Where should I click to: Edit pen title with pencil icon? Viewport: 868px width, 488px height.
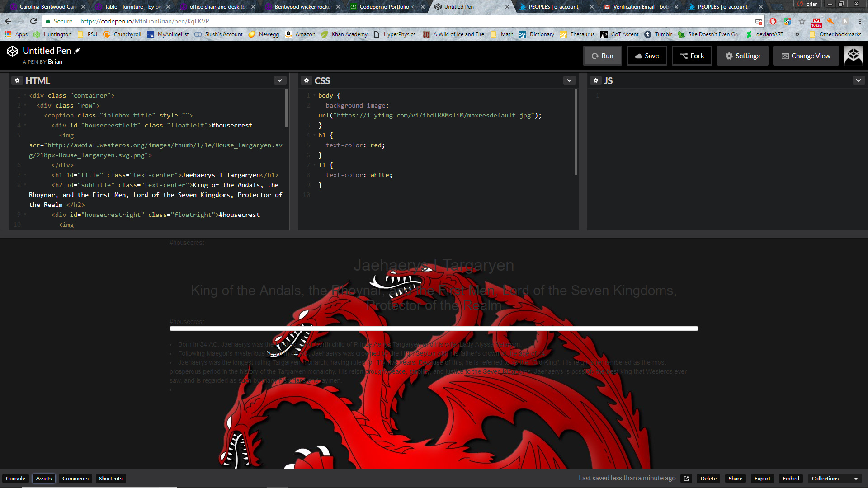77,51
